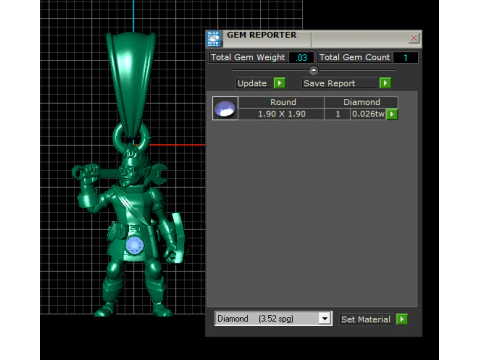Screen dimensions: 480x360
Task: Click the Save Report label
Action: click(329, 83)
